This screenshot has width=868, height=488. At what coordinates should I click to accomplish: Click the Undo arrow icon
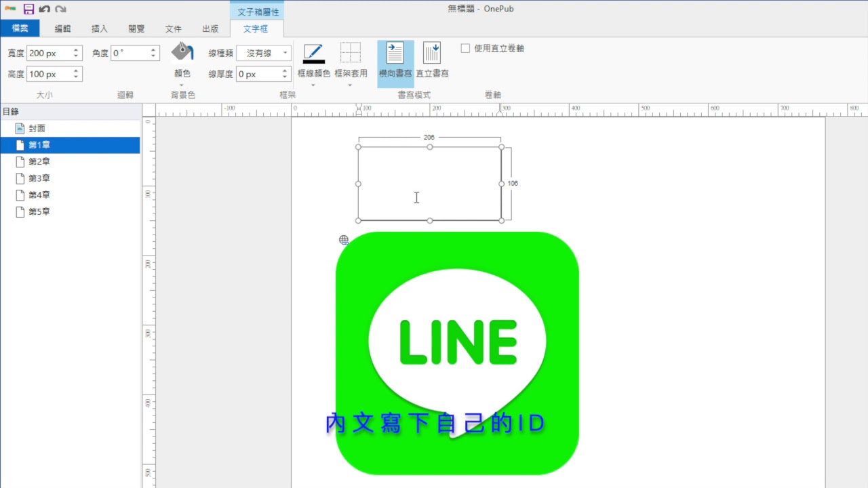point(45,9)
